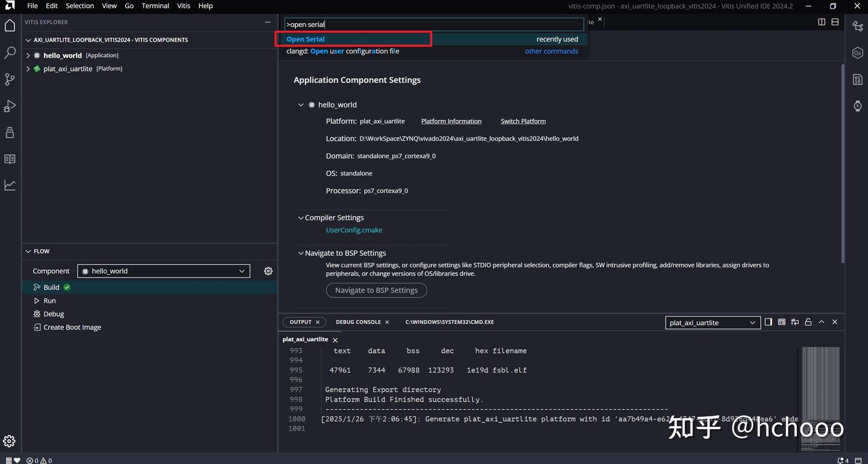This screenshot has height=464, width=868.
Task: Toggle the output scroll lock icon
Action: click(x=808, y=322)
